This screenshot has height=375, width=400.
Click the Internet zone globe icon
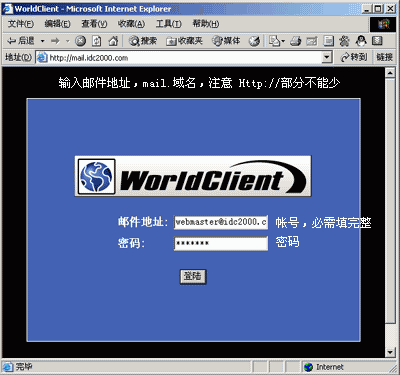(309, 367)
